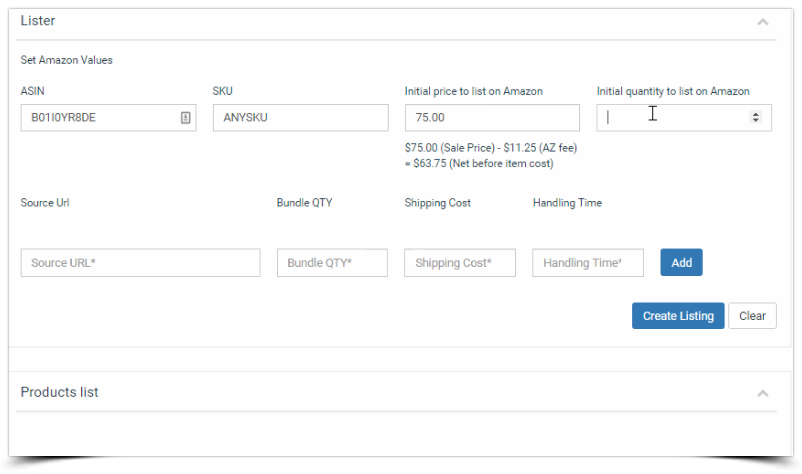
Task: Click the autofill icon in ASIN field
Action: pos(185,118)
